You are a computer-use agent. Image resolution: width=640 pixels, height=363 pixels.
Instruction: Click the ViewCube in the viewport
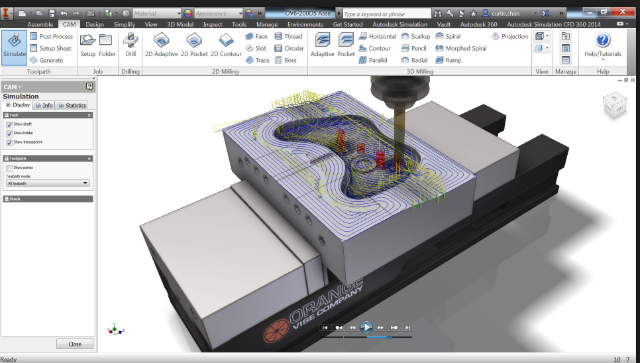(615, 105)
